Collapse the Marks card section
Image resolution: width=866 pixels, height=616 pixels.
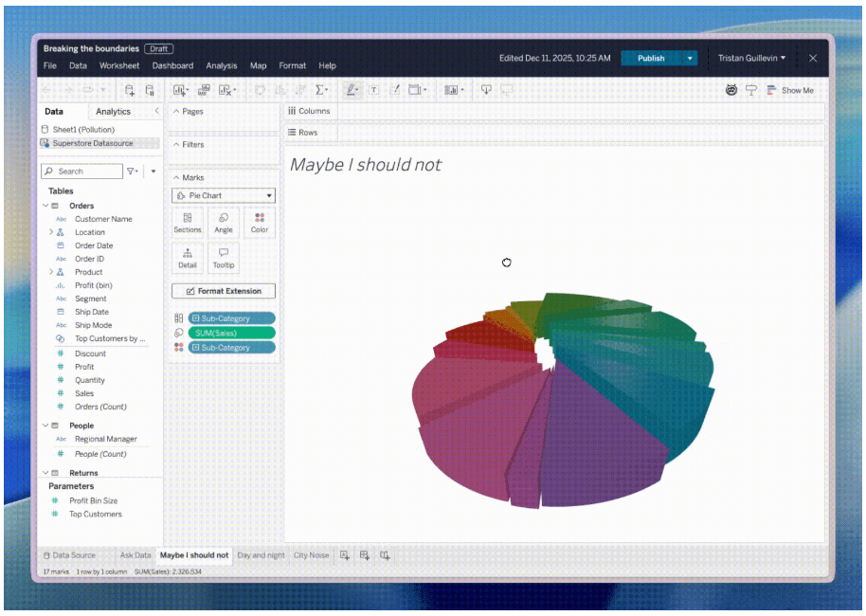coord(175,177)
